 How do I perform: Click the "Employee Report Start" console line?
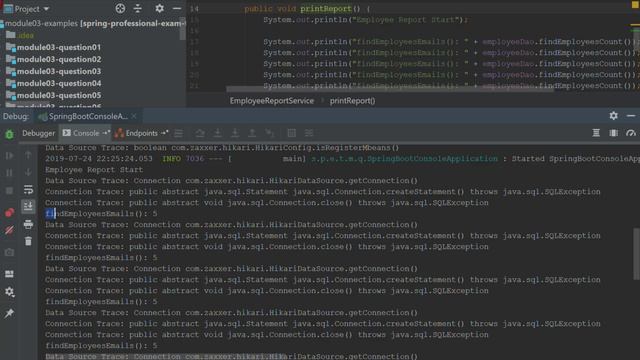click(x=94, y=170)
